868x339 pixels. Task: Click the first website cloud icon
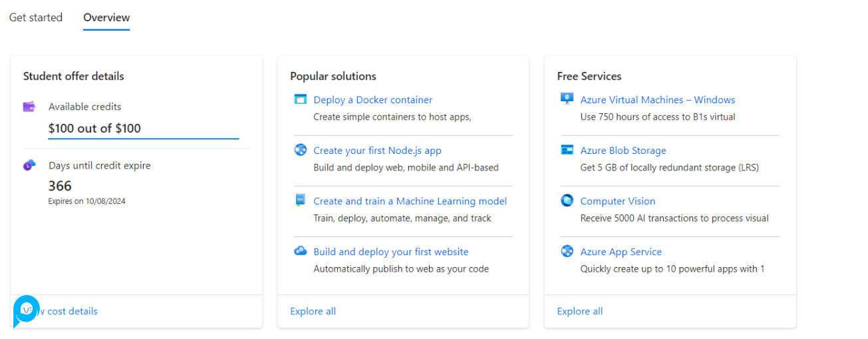[301, 252]
